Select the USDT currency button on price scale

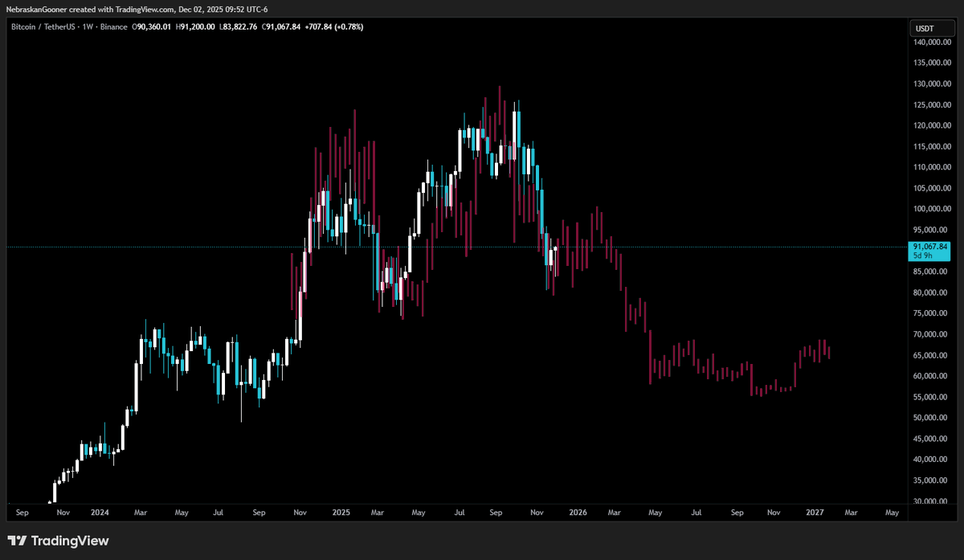click(931, 27)
